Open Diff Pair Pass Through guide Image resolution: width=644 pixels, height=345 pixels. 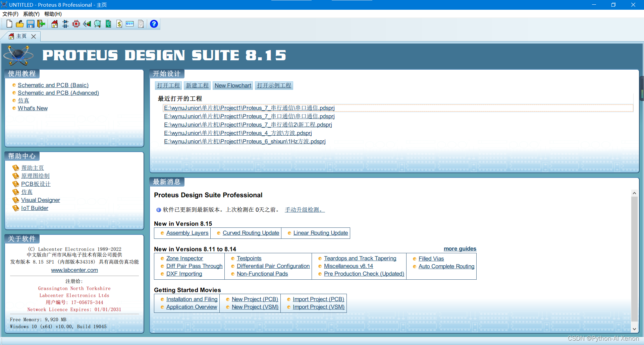[194, 266]
